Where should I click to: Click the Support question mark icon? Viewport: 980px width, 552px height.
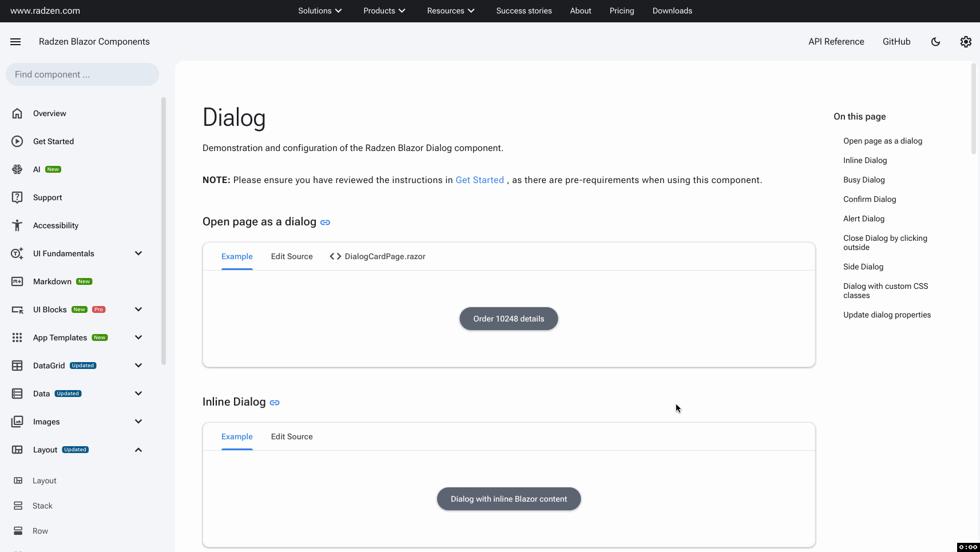(x=17, y=197)
